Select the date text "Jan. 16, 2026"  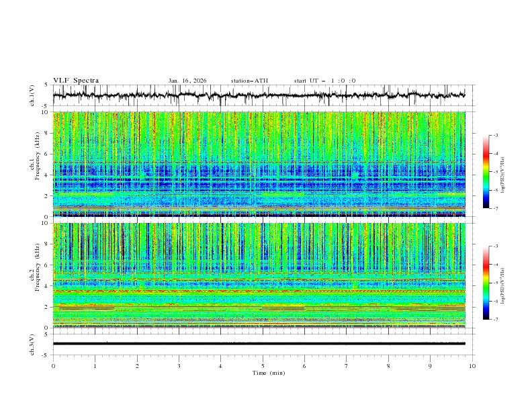coord(187,81)
